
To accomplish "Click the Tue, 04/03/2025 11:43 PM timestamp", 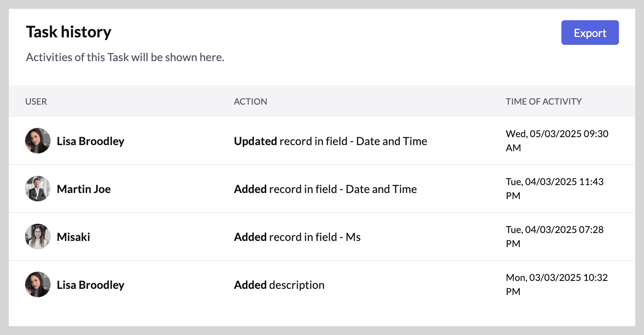I will pyautogui.click(x=555, y=189).
